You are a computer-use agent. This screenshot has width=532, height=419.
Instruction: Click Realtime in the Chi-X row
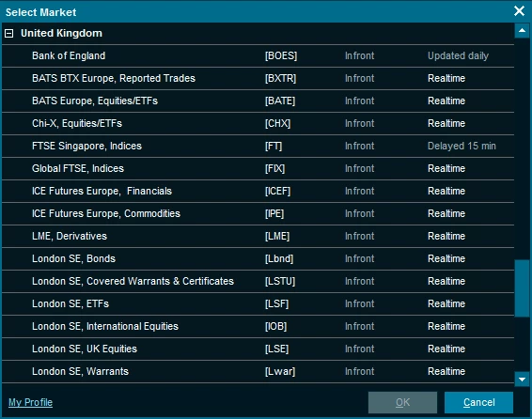(x=446, y=123)
